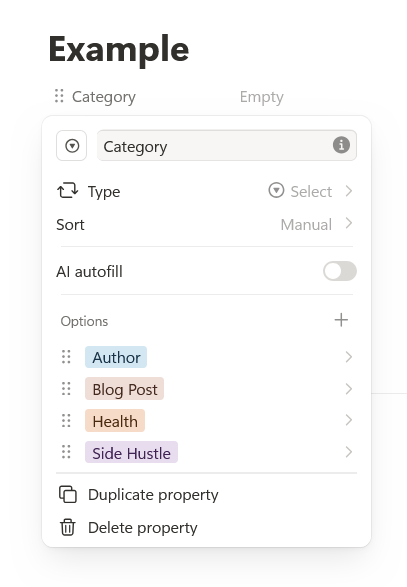
Task: Click the drag handle next to Author option
Action: tap(66, 357)
